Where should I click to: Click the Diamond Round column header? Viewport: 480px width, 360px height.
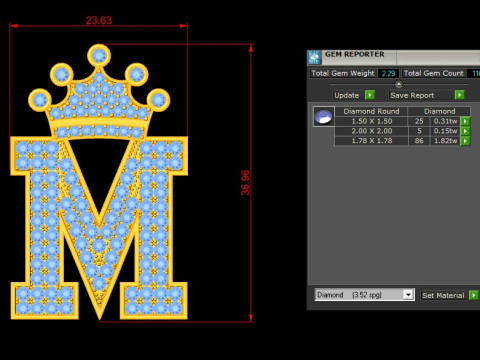[371, 111]
